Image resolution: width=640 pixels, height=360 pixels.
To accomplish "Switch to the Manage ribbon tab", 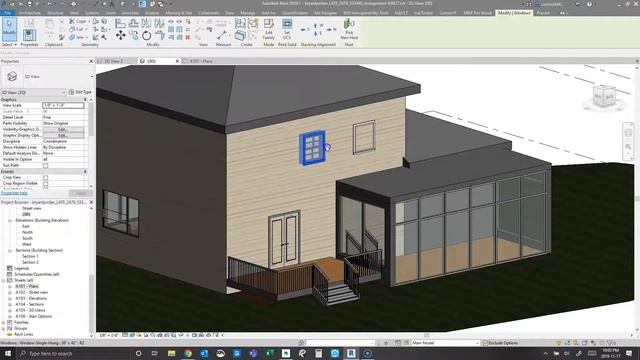I will click(x=247, y=13).
